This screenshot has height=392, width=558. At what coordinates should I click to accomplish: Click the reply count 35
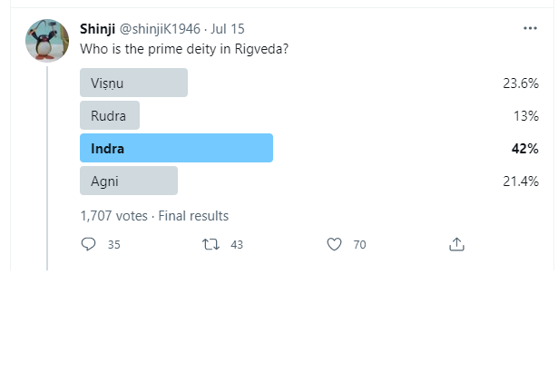click(114, 245)
